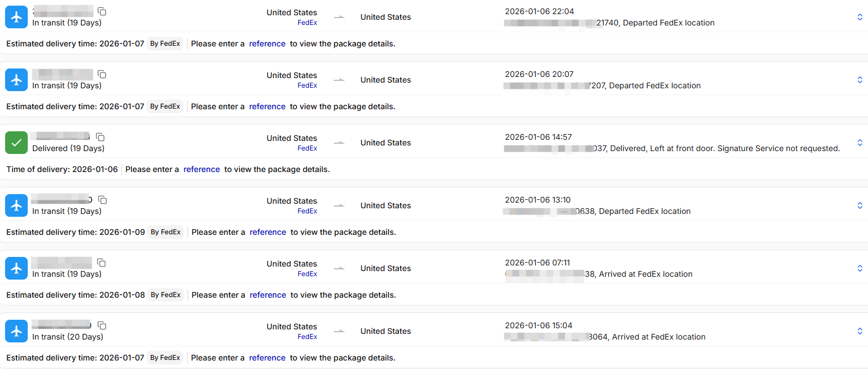The image size is (868, 369).
Task: Expand details of shipment updated 15:04
Action: click(x=860, y=331)
